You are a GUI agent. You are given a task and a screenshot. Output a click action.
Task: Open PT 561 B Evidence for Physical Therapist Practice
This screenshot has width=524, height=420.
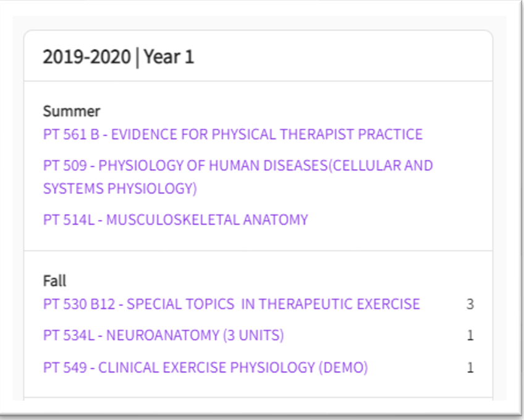click(232, 135)
